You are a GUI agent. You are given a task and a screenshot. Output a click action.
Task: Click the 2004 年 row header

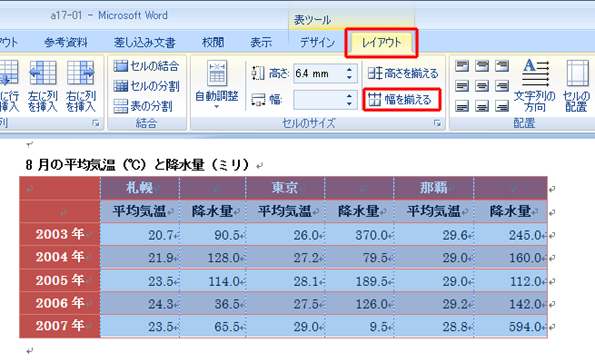(x=60, y=257)
